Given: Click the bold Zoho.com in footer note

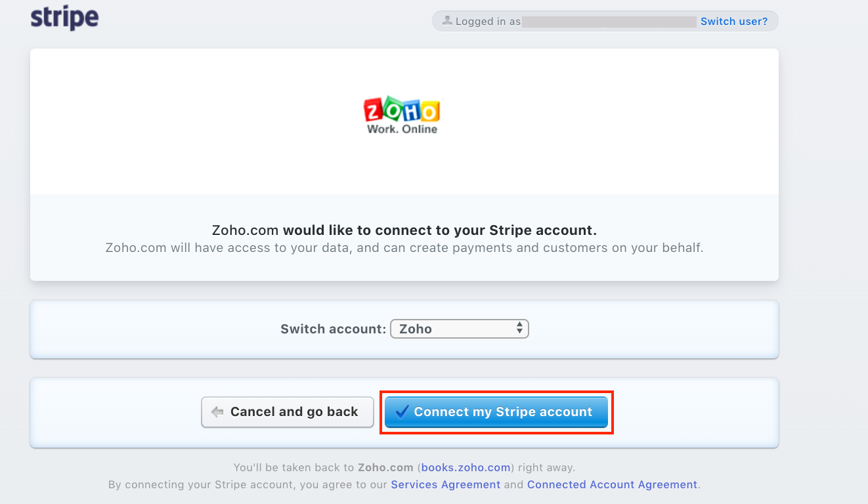Looking at the screenshot, I should 385,468.
